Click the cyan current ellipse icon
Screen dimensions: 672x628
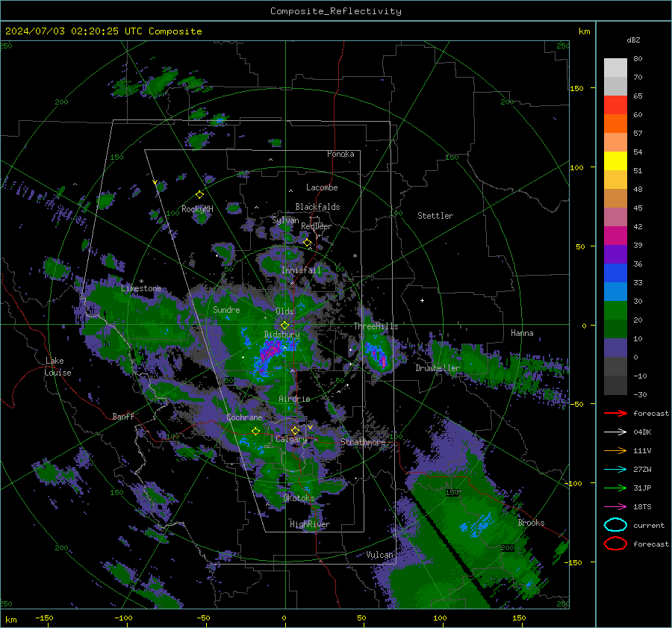click(x=615, y=525)
